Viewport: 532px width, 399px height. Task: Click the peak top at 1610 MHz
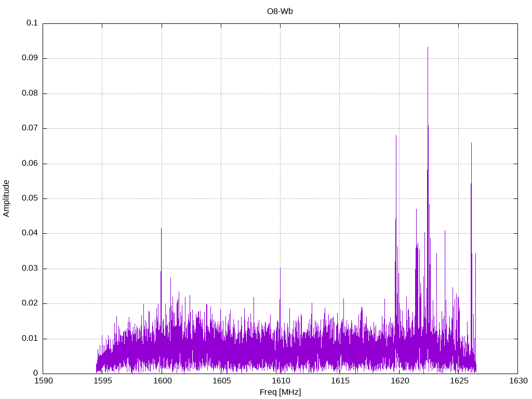(280, 268)
